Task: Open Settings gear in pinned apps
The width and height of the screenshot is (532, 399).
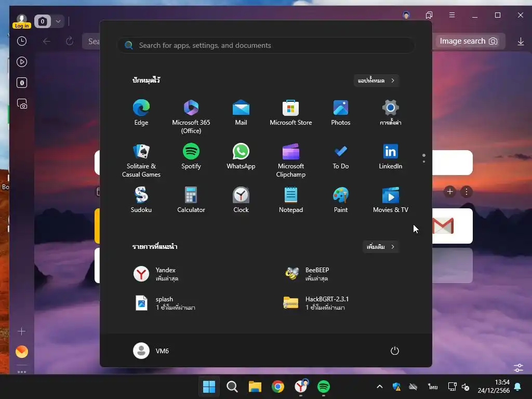Action: coord(391,113)
